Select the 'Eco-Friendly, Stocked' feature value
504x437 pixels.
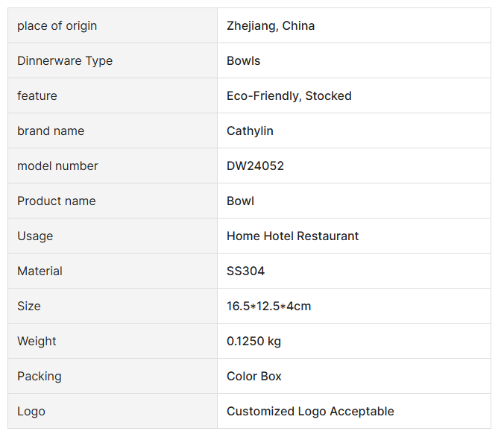289,96
